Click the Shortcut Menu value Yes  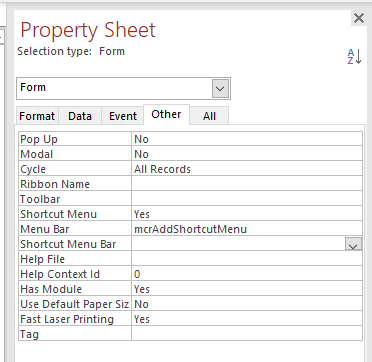click(247, 214)
